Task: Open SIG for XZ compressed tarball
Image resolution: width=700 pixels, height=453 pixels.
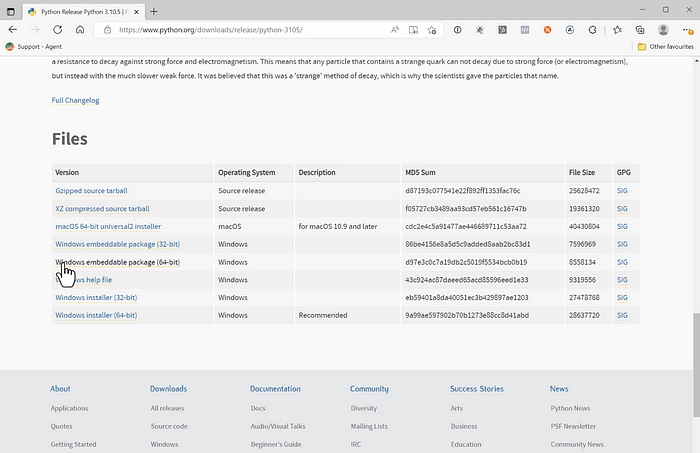Action: tap(622, 208)
